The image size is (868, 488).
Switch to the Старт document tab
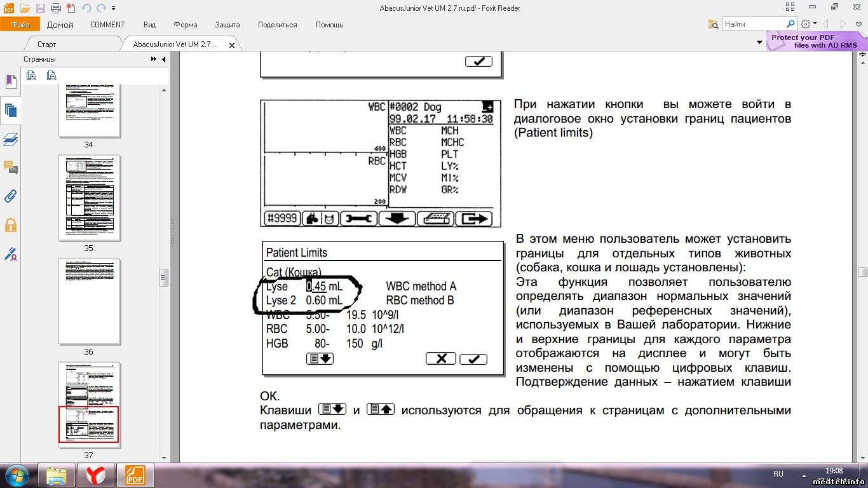pyautogui.click(x=46, y=44)
